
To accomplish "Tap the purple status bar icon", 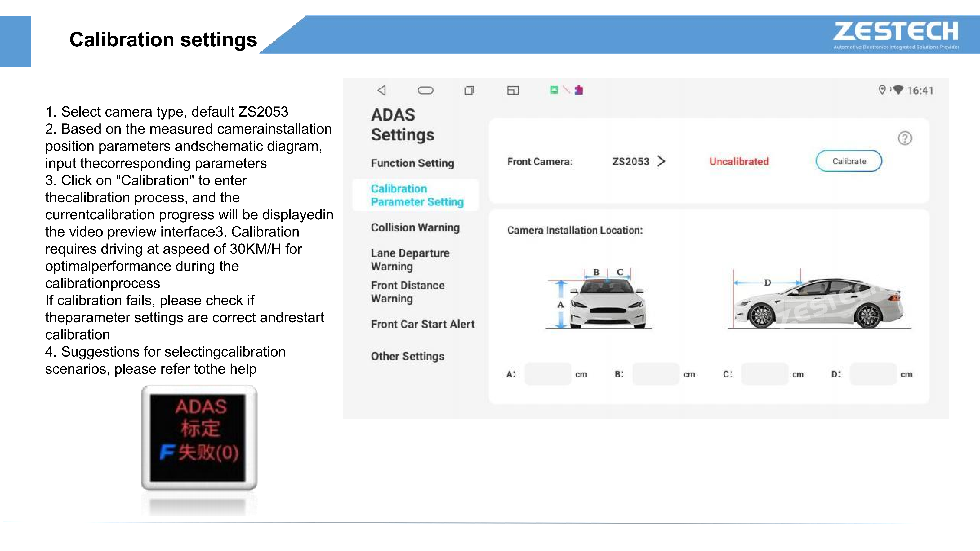I will click(x=579, y=90).
